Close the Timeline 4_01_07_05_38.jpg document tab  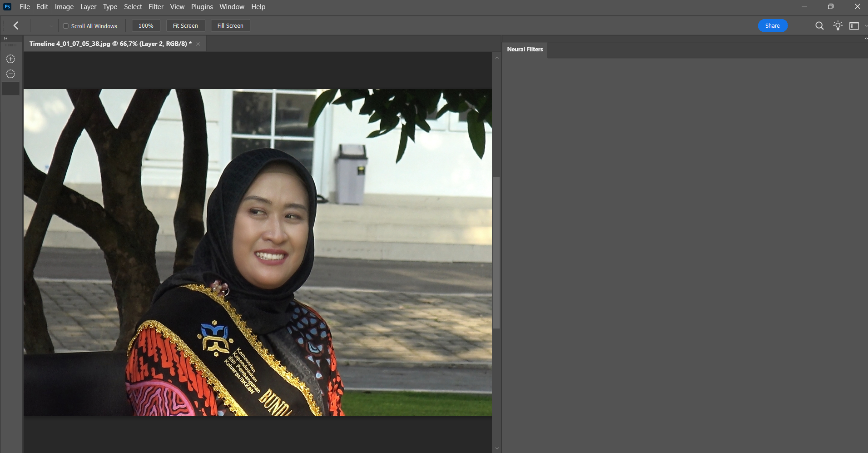point(198,43)
